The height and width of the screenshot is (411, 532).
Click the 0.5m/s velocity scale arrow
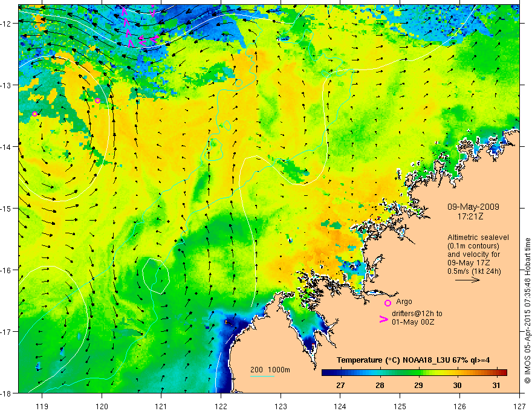pos(467,280)
